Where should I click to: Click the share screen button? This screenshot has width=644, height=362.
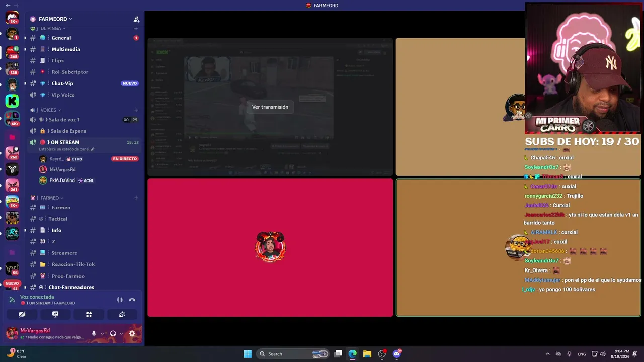55,314
